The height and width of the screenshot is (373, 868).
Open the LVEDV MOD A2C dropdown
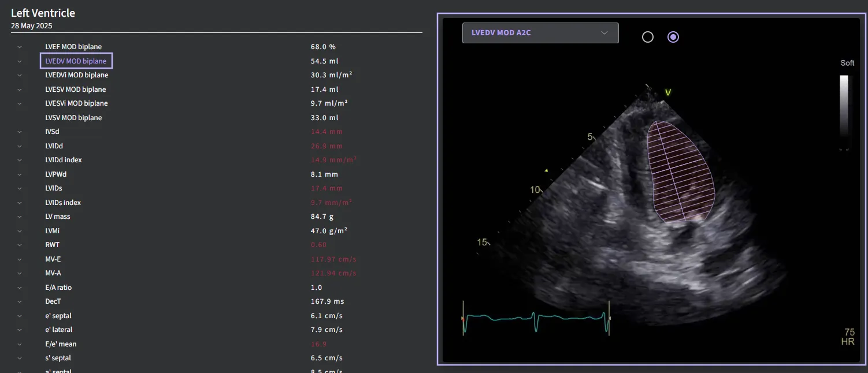(540, 33)
